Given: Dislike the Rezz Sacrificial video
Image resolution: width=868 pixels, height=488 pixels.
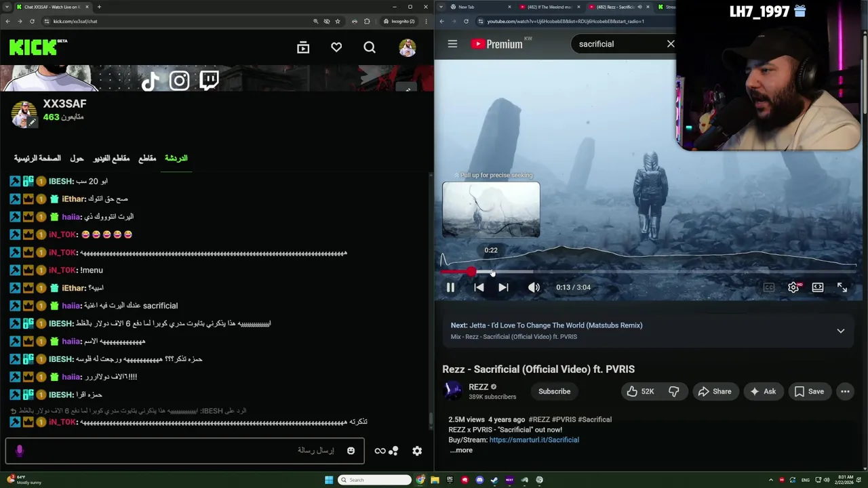Looking at the screenshot, I should [x=673, y=391].
